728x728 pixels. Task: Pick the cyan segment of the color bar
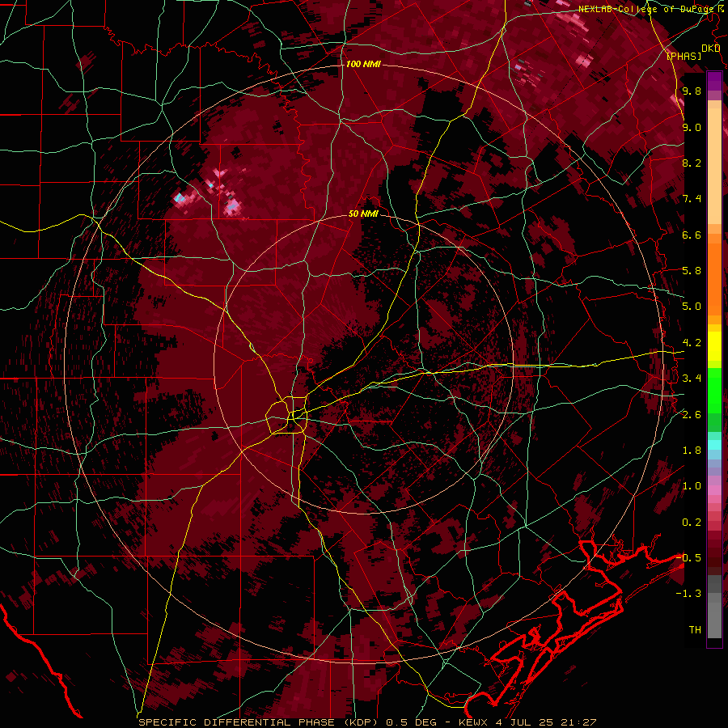714,444
